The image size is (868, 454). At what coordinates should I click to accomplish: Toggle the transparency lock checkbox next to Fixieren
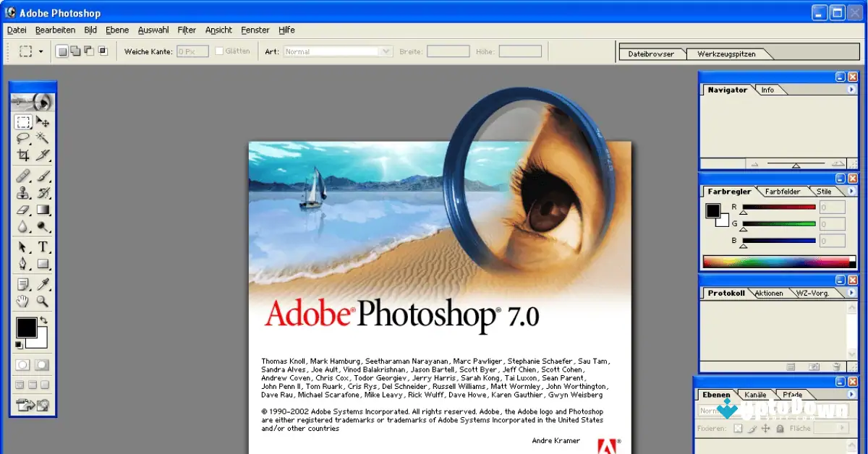(x=738, y=428)
